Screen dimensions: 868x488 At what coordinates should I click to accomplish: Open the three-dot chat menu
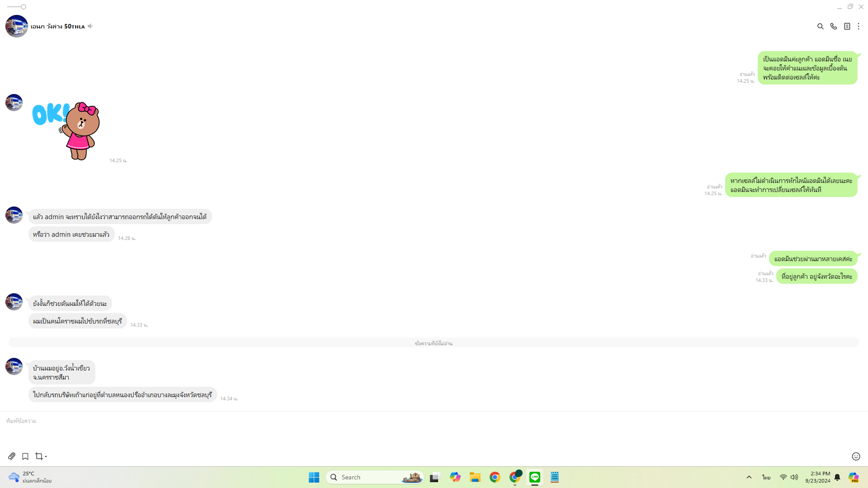(859, 27)
